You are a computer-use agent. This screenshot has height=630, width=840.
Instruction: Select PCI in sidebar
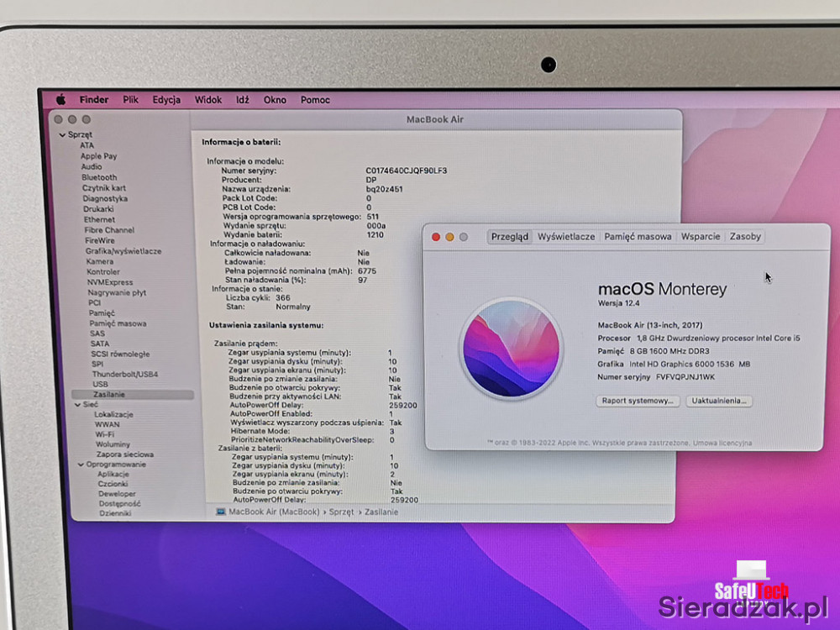pyautogui.click(x=94, y=302)
